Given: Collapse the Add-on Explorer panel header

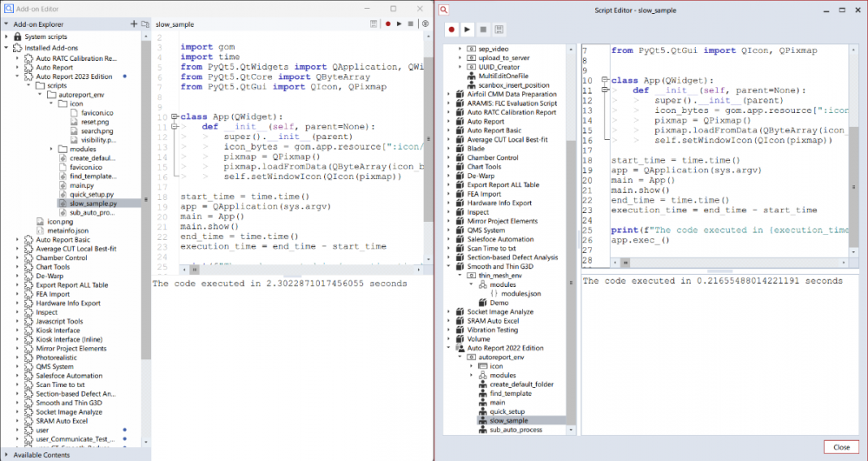Looking at the screenshot, I should point(7,24).
